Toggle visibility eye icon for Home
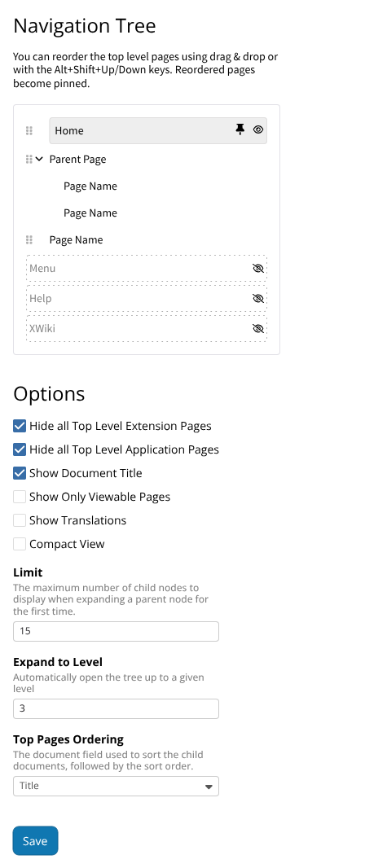The image size is (365, 868). click(258, 129)
